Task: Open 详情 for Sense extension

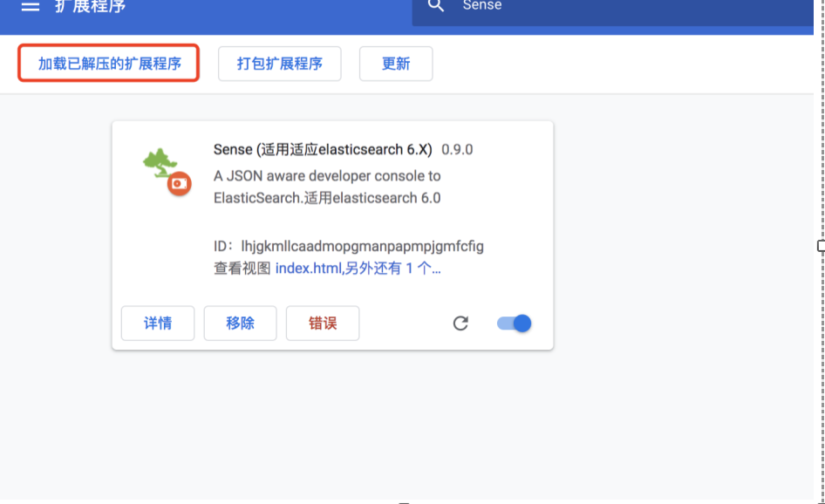Action: point(158,323)
